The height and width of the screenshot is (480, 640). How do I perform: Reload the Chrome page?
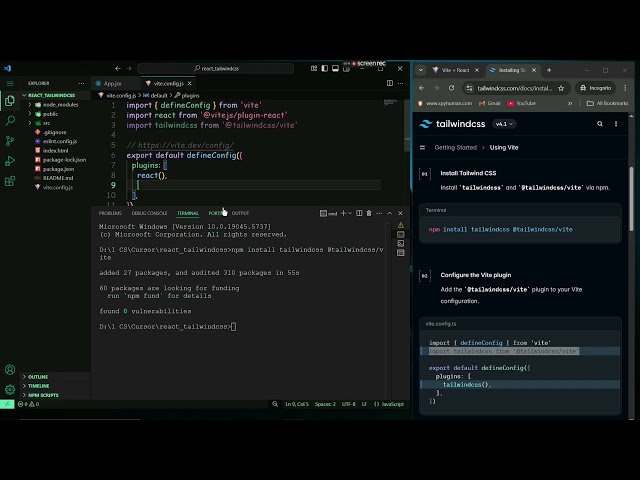(451, 88)
